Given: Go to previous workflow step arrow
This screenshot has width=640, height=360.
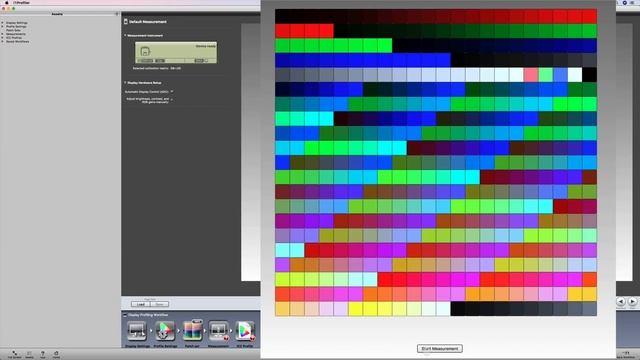Looking at the screenshot, I should pyautogui.click(x=621, y=302).
